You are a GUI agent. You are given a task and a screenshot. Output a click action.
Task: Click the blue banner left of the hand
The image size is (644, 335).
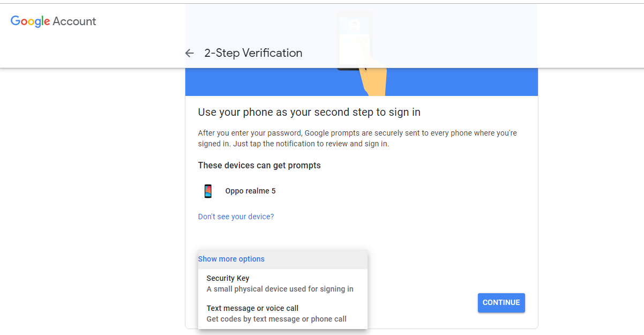click(268, 83)
